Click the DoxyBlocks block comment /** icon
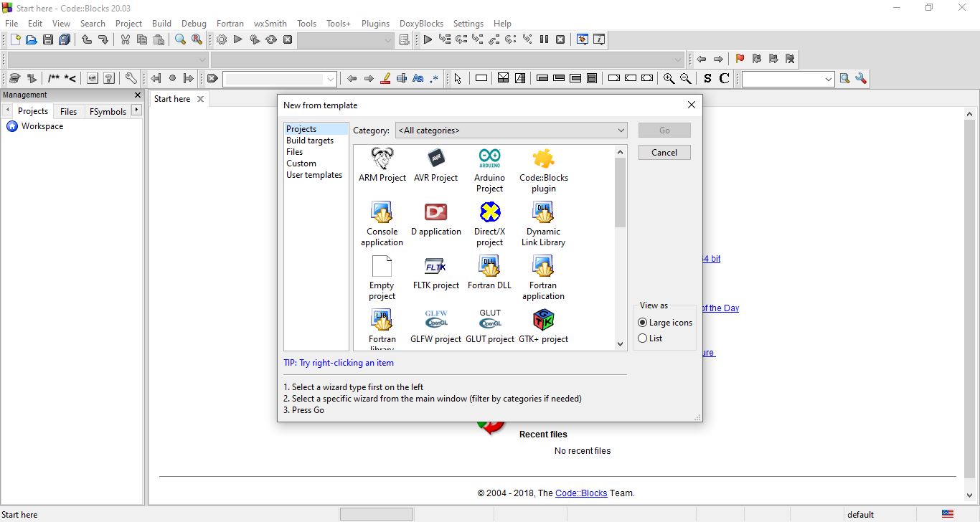Viewport: 980px width, 522px height. 54,79
